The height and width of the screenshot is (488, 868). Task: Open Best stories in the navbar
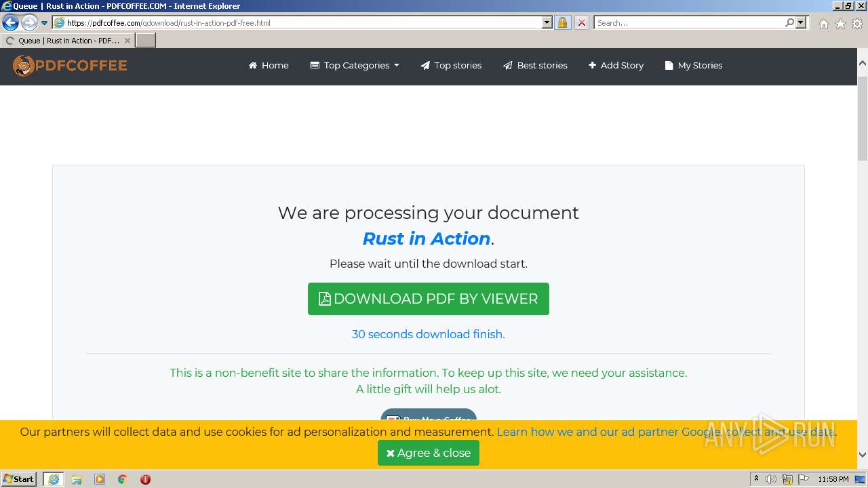pyautogui.click(x=535, y=66)
